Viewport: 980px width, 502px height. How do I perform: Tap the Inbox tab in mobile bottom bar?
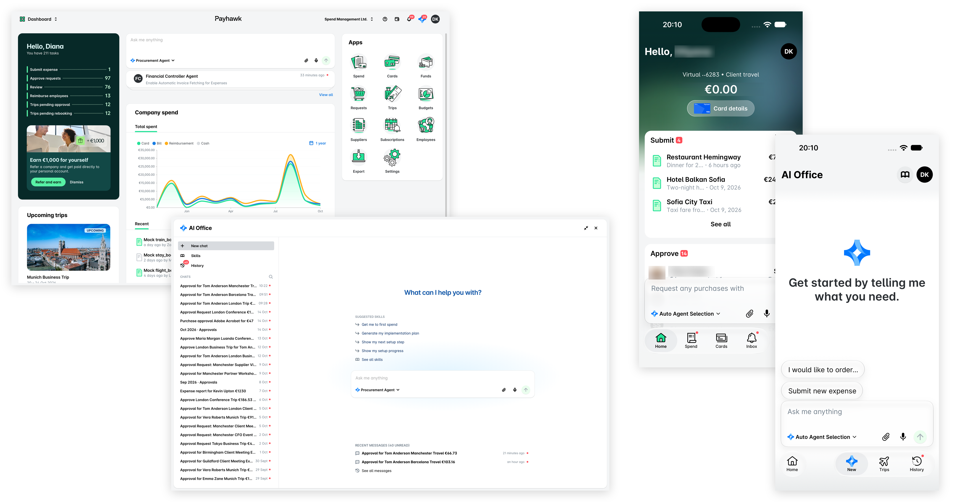(751, 340)
